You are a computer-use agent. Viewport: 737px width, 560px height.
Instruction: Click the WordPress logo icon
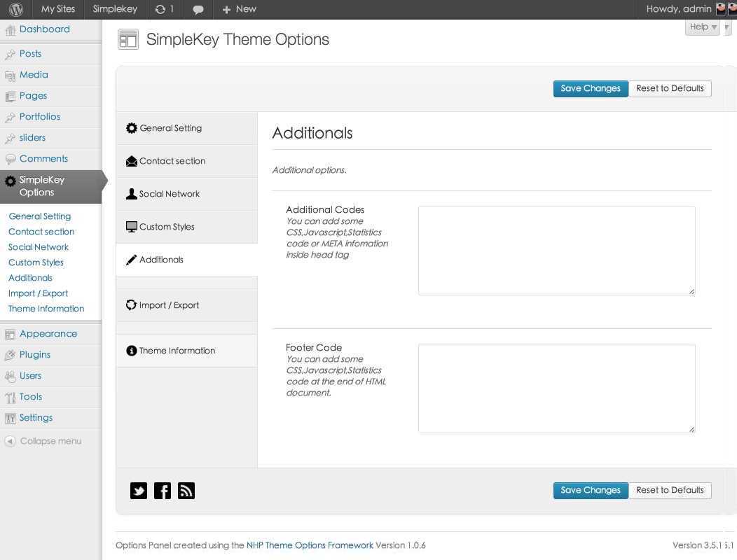pyautogui.click(x=16, y=10)
